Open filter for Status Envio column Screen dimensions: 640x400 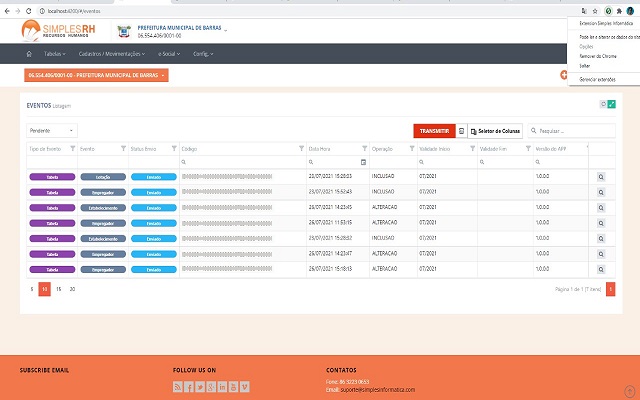click(174, 149)
